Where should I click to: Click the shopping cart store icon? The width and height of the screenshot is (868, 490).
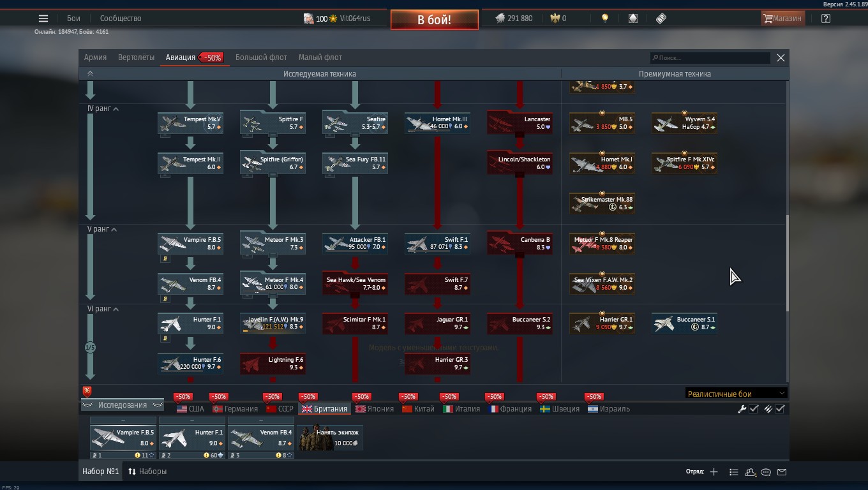tap(768, 19)
